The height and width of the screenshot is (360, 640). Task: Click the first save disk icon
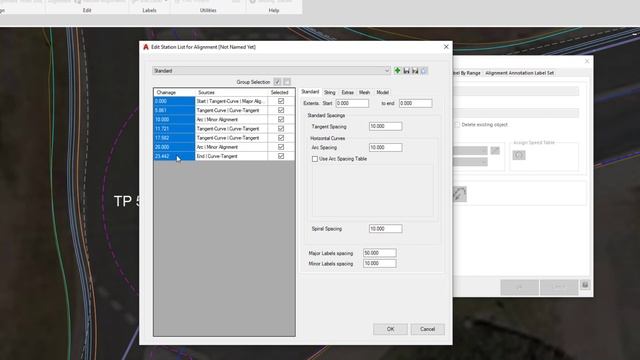407,71
